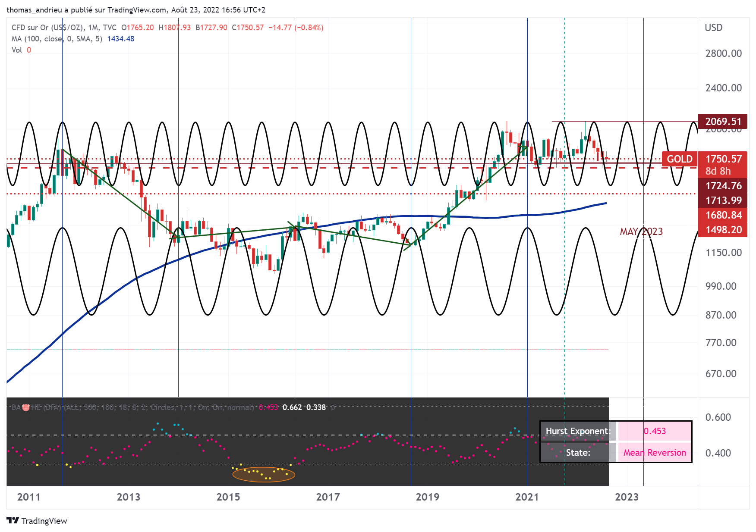Open the USD currency selector on price axis

[713, 28]
